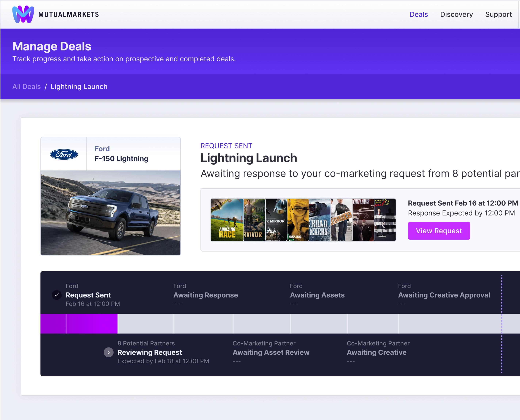This screenshot has width=520, height=420.
Task: Click the Request Sent checkmark icon
Action: [x=57, y=295]
